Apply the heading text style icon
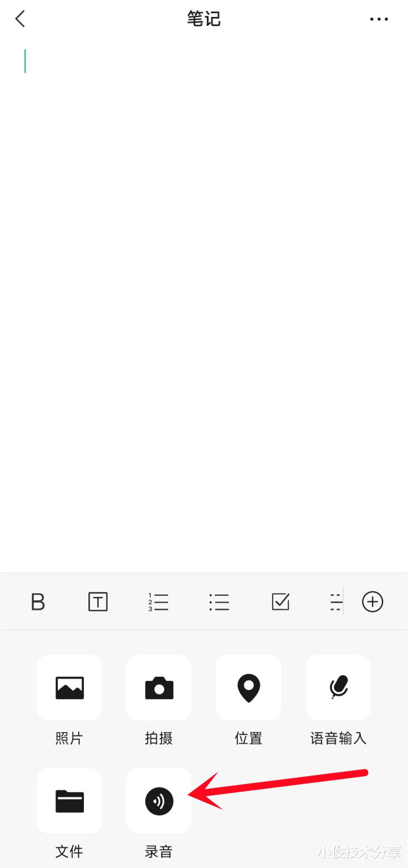Viewport: 408px width, 868px height. point(98,602)
